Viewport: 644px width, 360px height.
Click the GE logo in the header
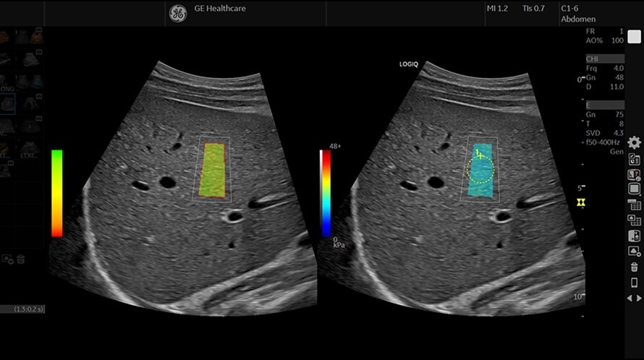click(178, 14)
